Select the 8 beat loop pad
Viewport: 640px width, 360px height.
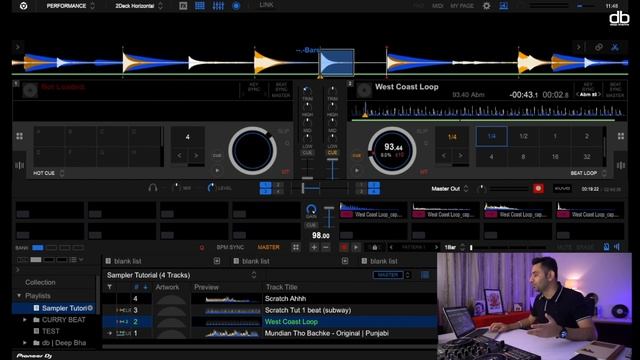click(523, 156)
